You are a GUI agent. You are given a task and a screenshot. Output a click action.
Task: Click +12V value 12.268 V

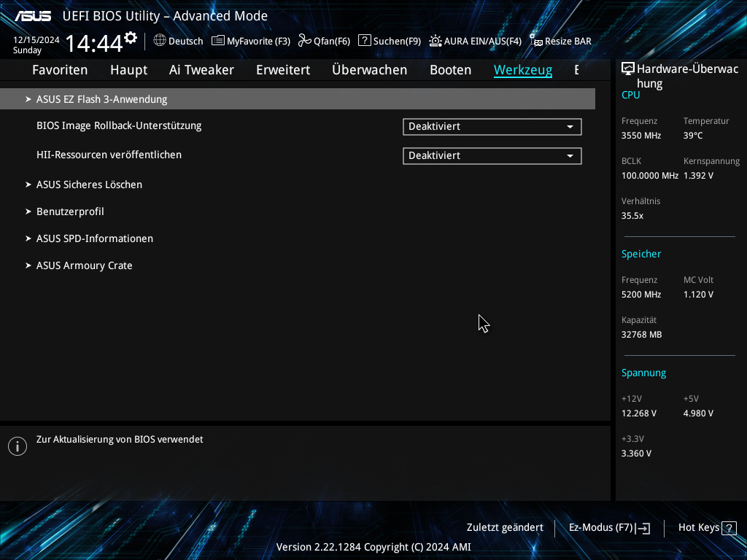639,413
